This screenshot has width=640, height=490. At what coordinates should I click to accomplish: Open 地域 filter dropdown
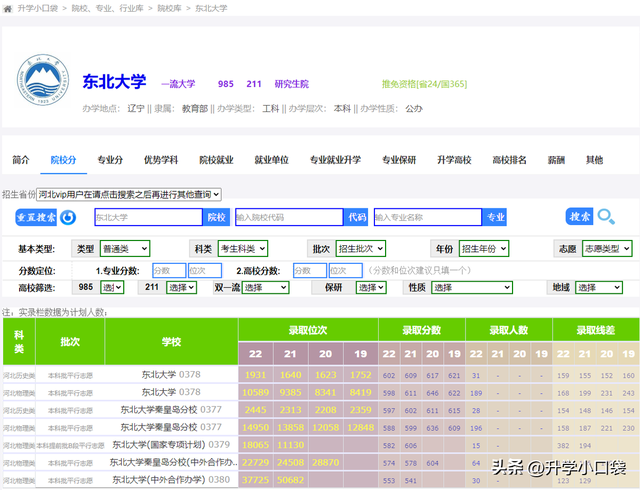click(x=599, y=288)
